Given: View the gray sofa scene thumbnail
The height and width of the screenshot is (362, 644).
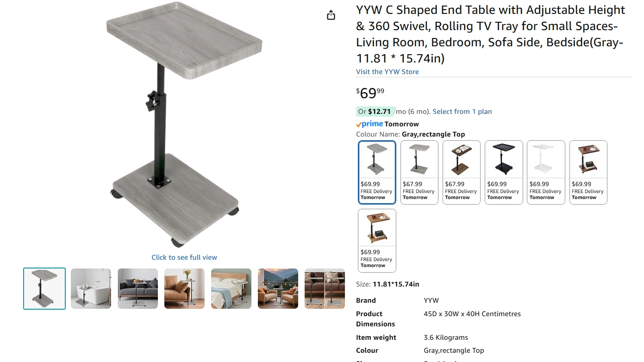Looking at the screenshot, I should [138, 288].
